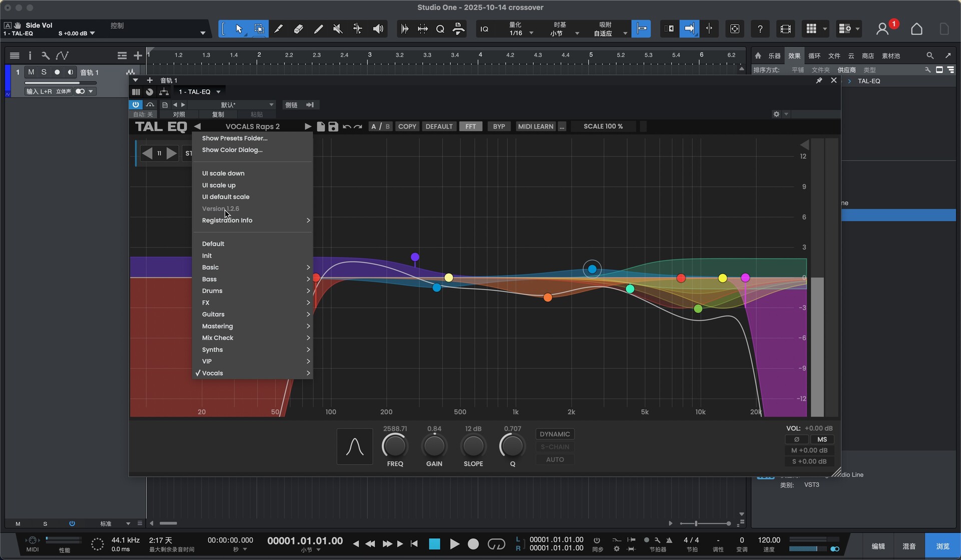Click the TAL EQ undo arrow
This screenshot has width=961, height=560.
click(346, 127)
